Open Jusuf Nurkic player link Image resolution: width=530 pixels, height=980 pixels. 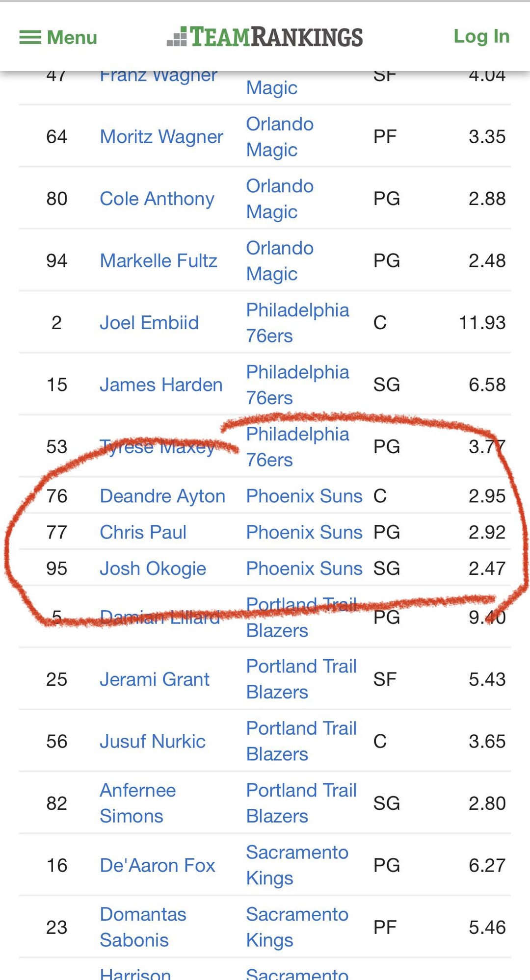tap(153, 741)
